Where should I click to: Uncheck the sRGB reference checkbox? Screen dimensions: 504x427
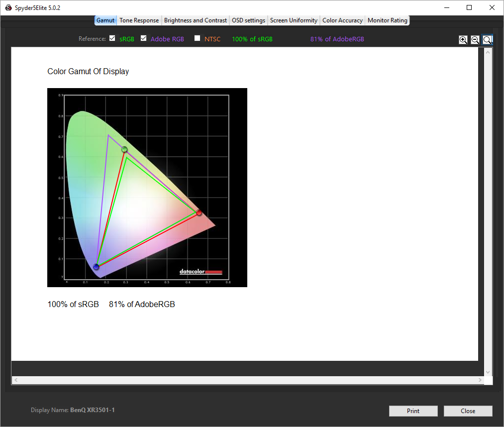(112, 38)
